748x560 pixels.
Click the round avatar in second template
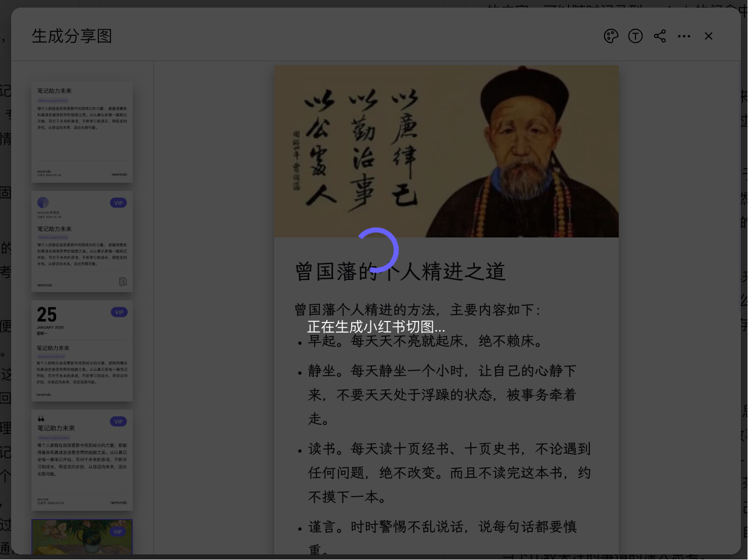point(43,203)
